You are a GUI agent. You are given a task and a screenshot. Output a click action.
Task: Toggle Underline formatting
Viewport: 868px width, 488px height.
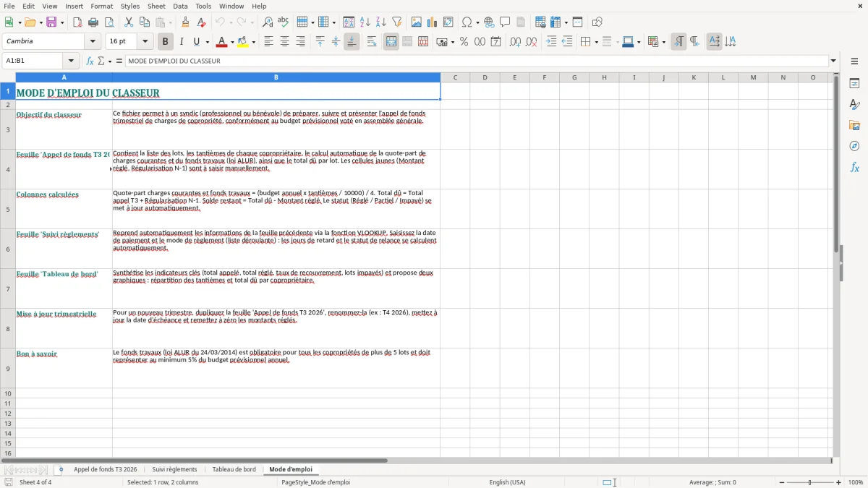click(197, 42)
